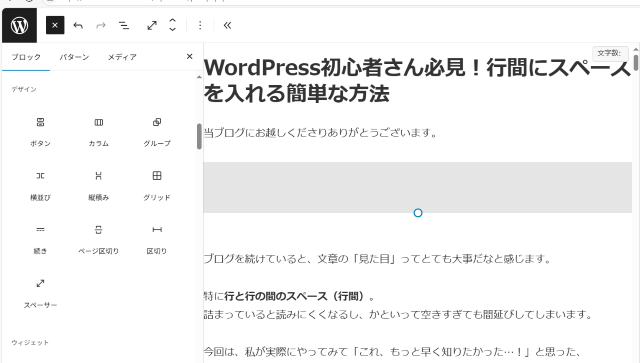Insert a グリッド block

pos(157,186)
